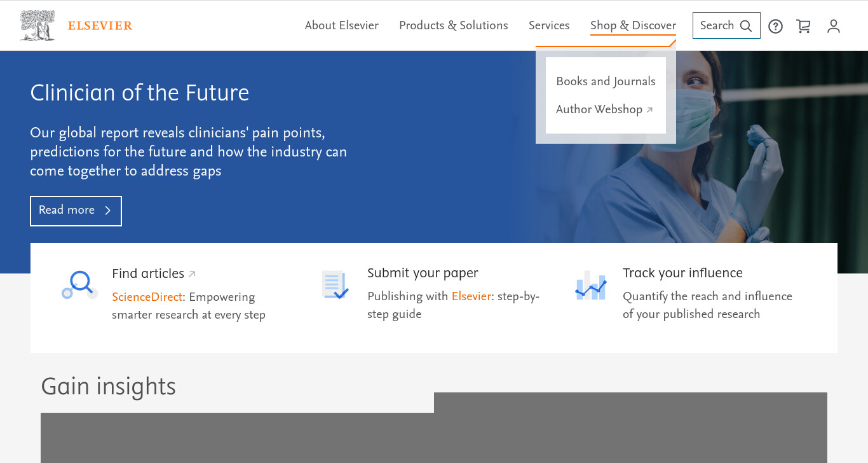Follow the ScienceDirect orange link

tap(147, 297)
